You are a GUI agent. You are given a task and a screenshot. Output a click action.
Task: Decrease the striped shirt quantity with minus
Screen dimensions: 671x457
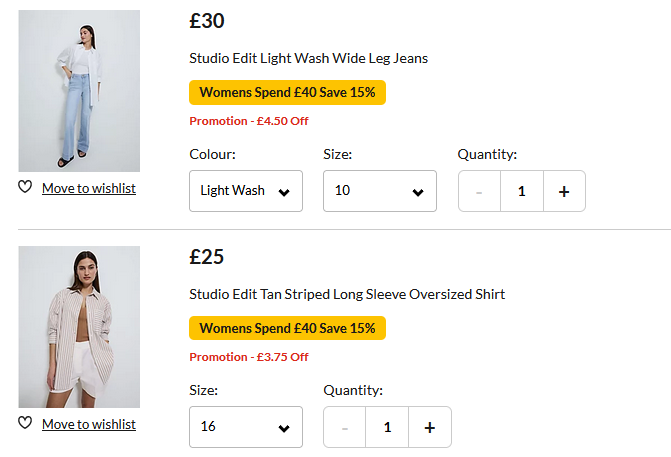tap(345, 427)
